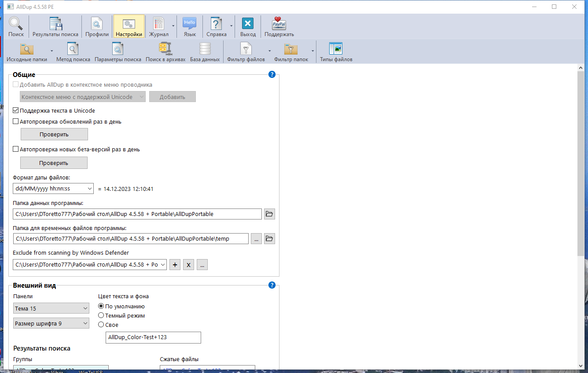Open Параметры поиска settings
Screen dimensions: 588x373
(118, 52)
